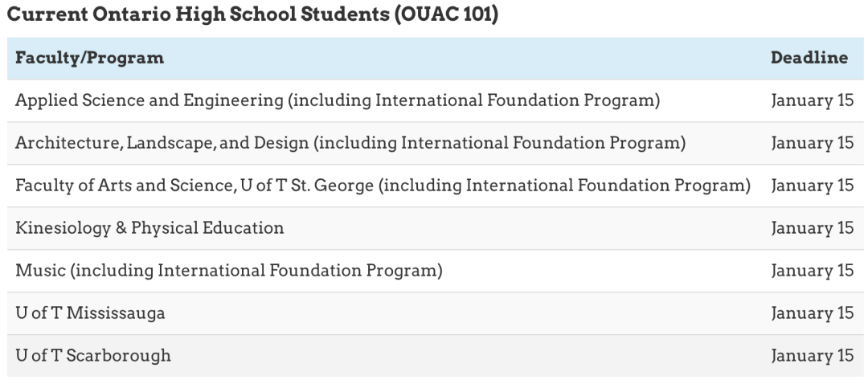Select the U of T Scarborough entry
Screen dimensions: 868x384
click(x=93, y=356)
